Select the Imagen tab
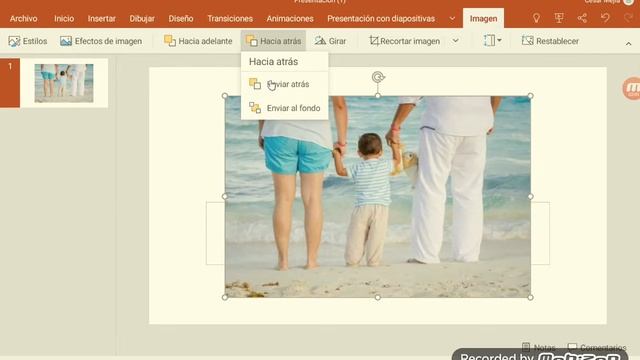Screen dimensions: 640x360 pos(483,18)
